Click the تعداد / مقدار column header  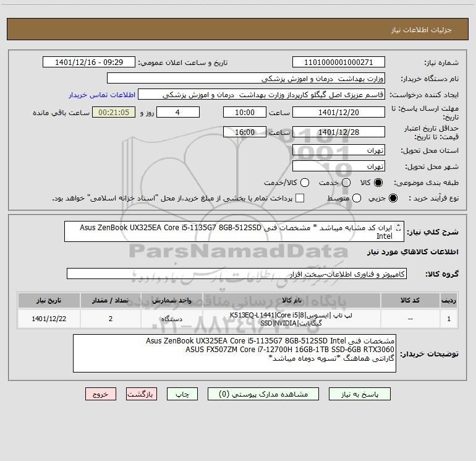click(x=111, y=300)
